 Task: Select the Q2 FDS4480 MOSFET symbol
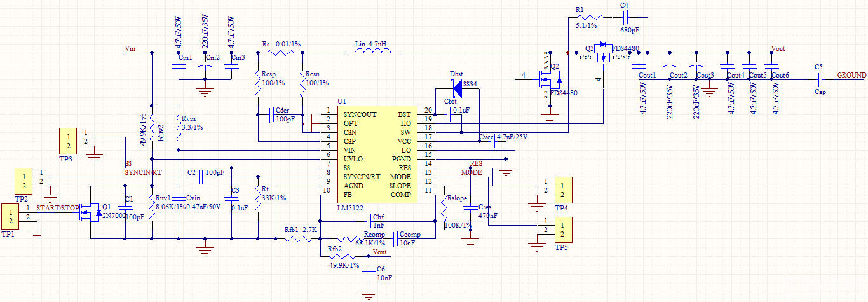tap(550, 79)
